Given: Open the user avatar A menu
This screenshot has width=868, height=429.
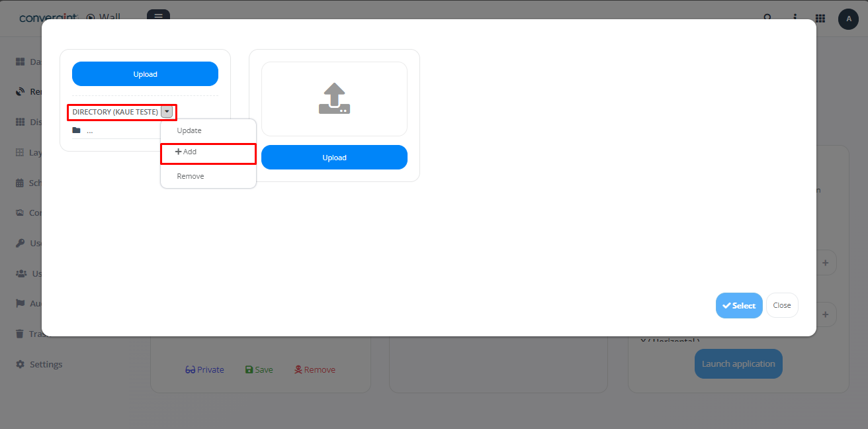Looking at the screenshot, I should tap(848, 19).
